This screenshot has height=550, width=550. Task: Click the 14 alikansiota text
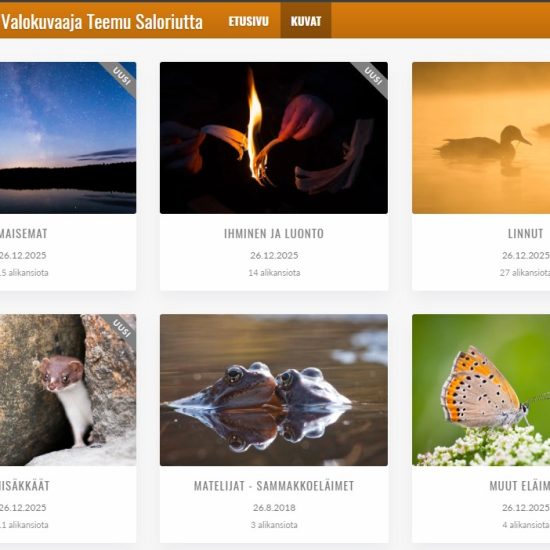coord(274,273)
